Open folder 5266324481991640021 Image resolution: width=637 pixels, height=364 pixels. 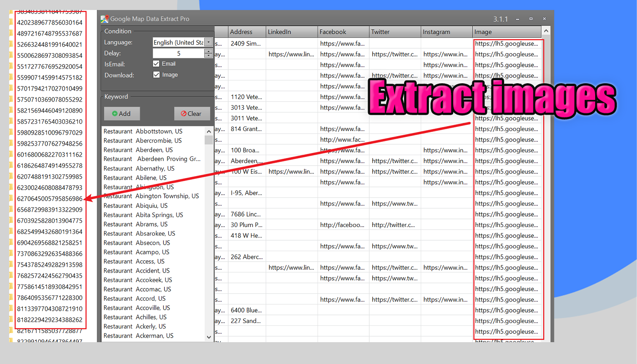tap(50, 45)
